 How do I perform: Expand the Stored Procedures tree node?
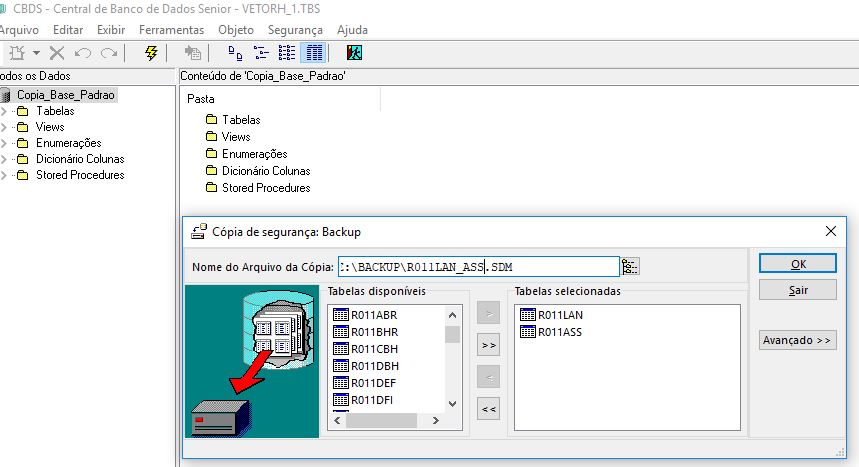click(4, 175)
